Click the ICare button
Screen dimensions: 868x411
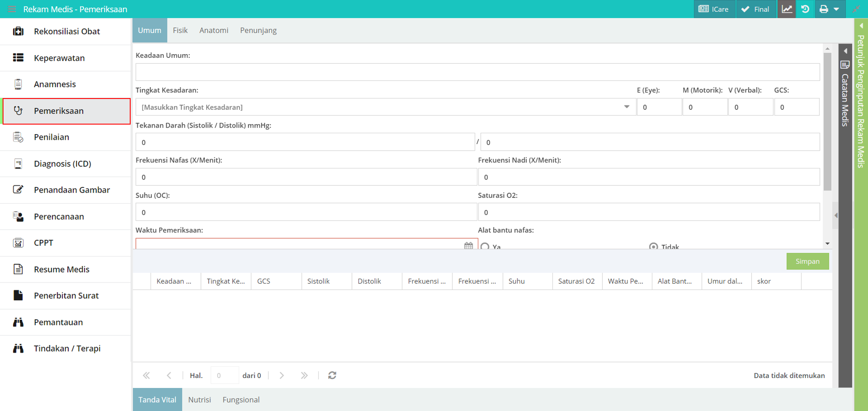point(714,9)
